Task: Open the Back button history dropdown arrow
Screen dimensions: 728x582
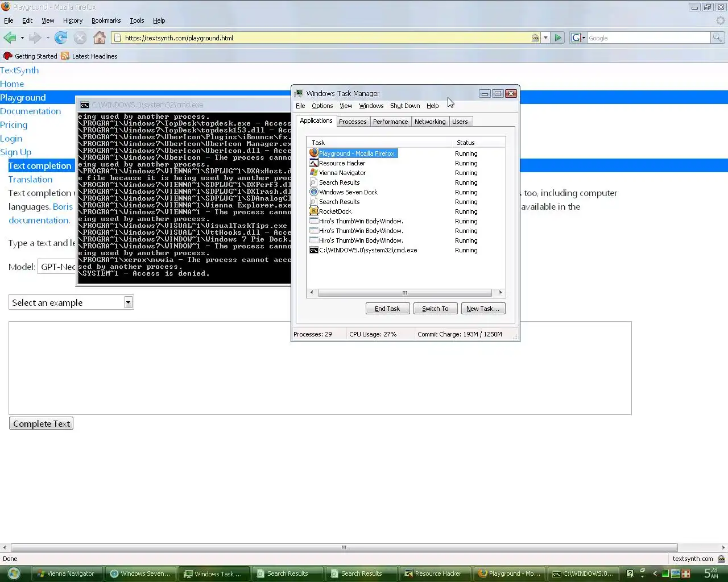Action: [x=22, y=38]
